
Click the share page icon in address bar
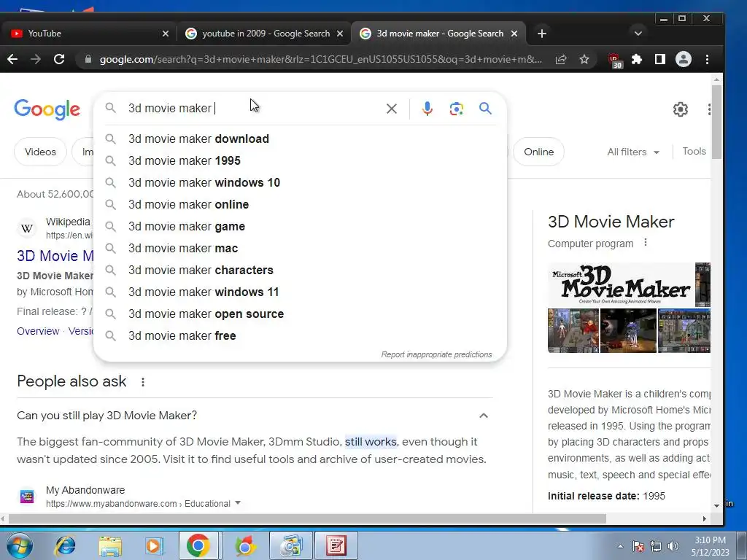(561, 59)
